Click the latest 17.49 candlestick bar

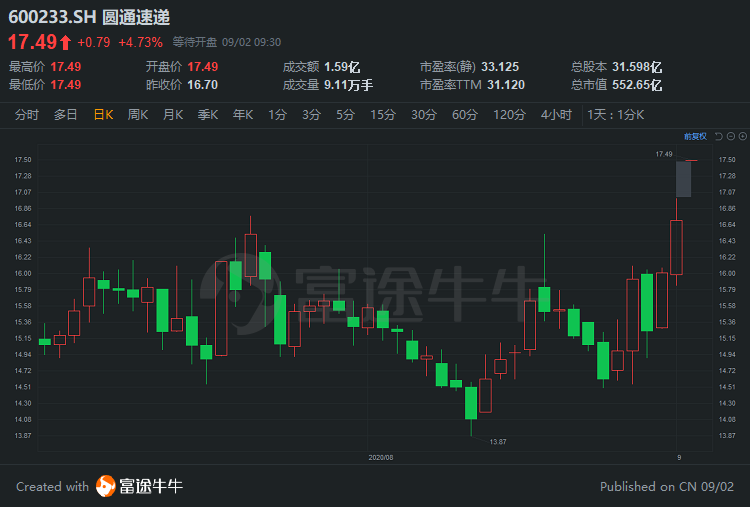pos(691,161)
